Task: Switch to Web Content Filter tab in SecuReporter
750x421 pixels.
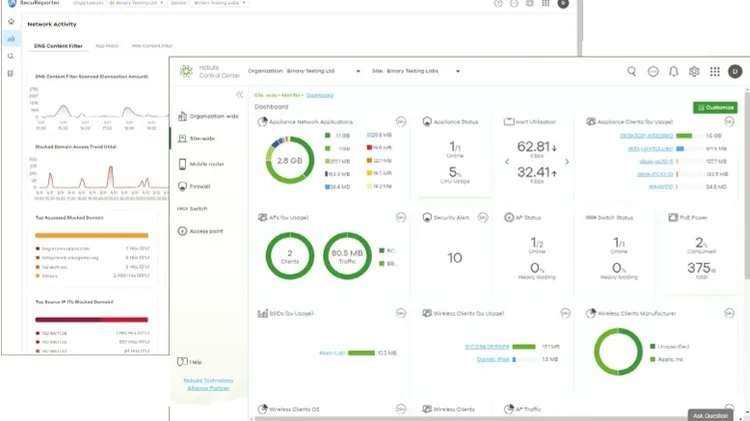Action: tap(152, 46)
